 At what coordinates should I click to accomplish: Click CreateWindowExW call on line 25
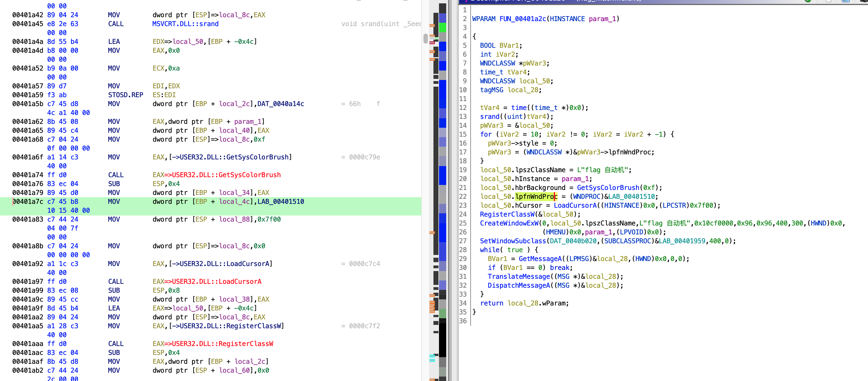point(509,223)
